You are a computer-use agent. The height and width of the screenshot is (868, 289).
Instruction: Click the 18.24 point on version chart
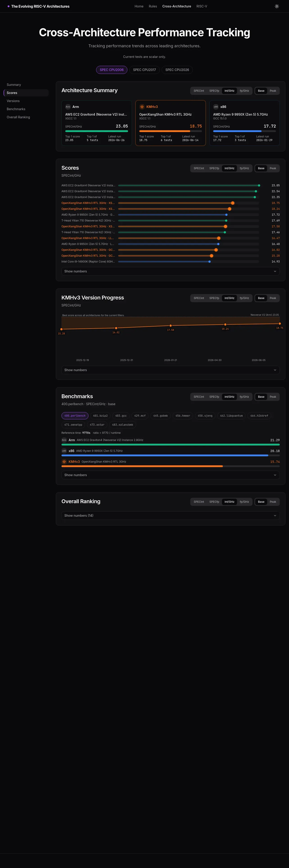[x=225, y=324]
